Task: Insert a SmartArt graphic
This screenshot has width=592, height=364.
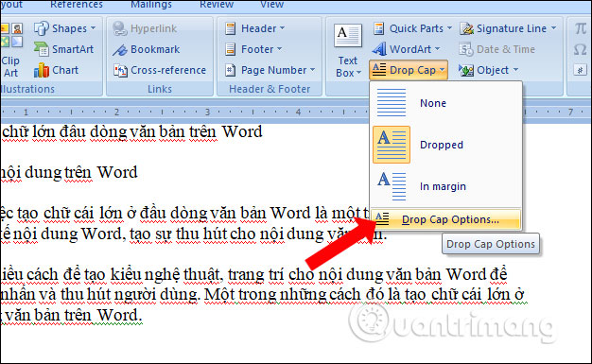Action: pyautogui.click(x=63, y=49)
